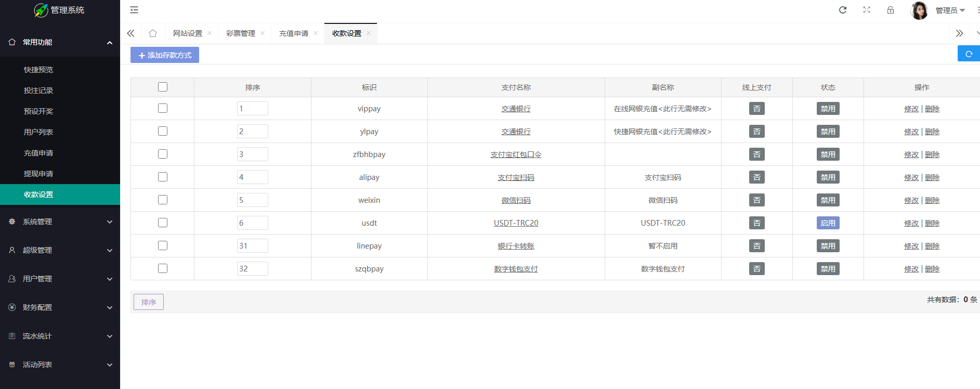The width and height of the screenshot is (980, 389).
Task: Open the home tab icon
Action: (x=153, y=33)
